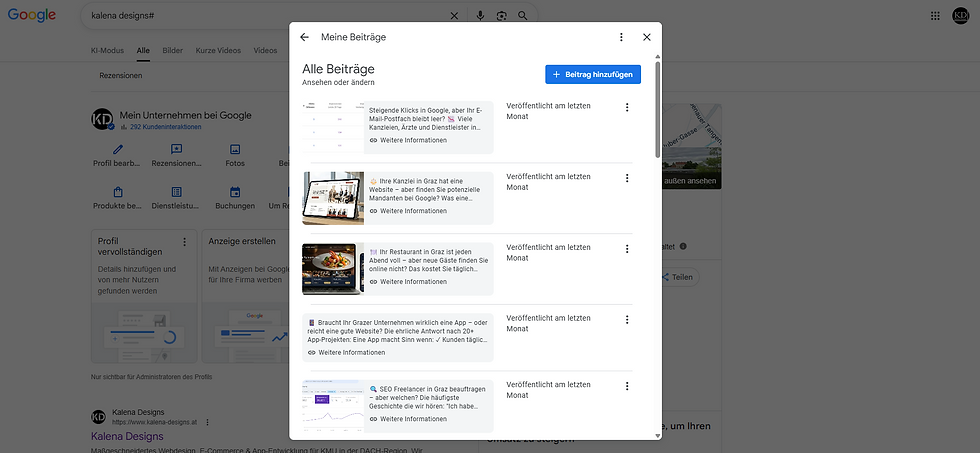
Task: Open the Google apps grid
Action: coord(935,16)
